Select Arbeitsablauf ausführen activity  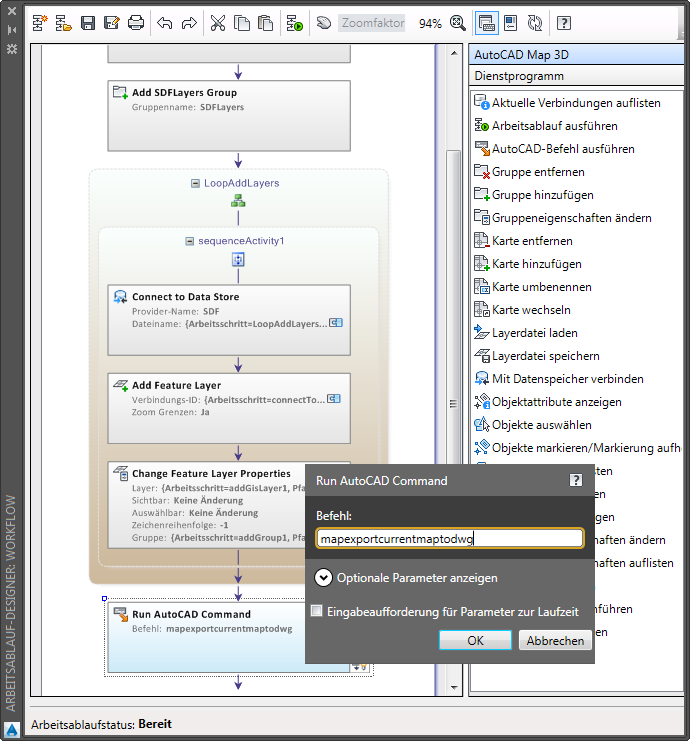pyautogui.click(x=546, y=126)
